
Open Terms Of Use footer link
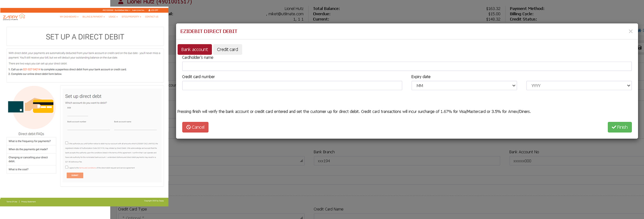point(12,202)
